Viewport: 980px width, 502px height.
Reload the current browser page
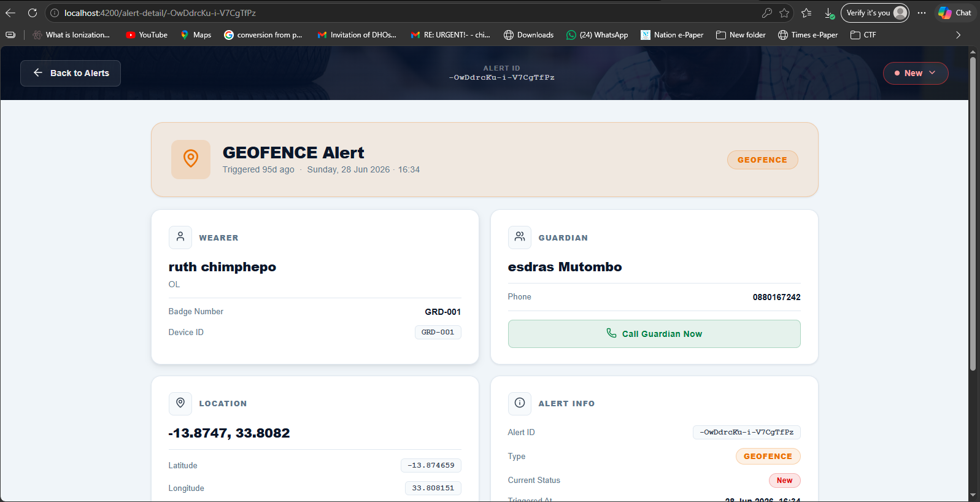(x=33, y=13)
